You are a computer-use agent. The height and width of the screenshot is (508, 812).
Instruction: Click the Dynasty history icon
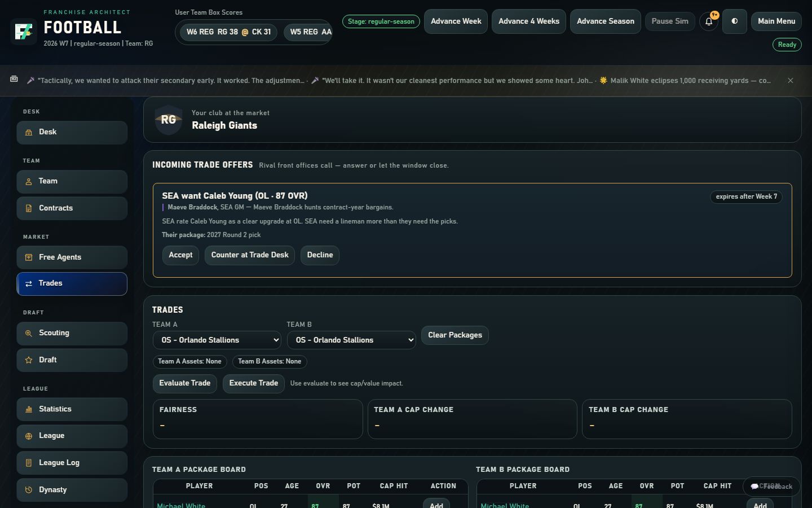click(29, 490)
